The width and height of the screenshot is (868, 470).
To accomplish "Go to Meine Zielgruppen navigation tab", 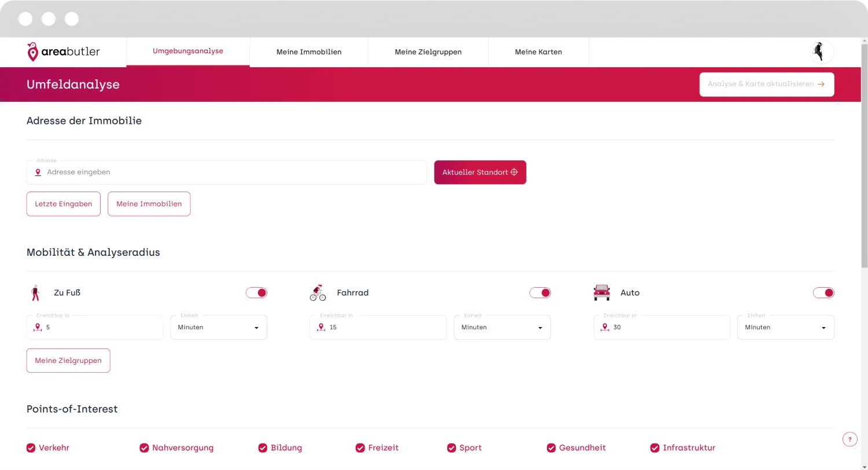I will pyautogui.click(x=428, y=52).
